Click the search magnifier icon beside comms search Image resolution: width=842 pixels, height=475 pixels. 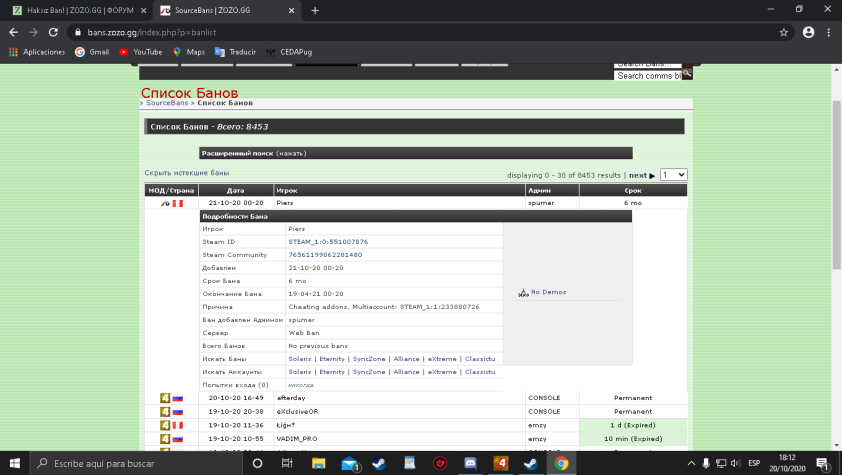pyautogui.click(x=687, y=75)
